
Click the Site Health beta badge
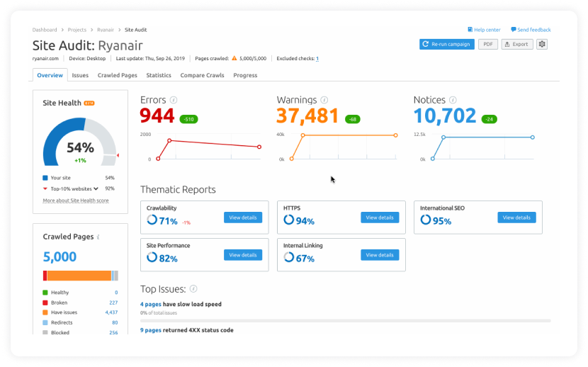89,103
